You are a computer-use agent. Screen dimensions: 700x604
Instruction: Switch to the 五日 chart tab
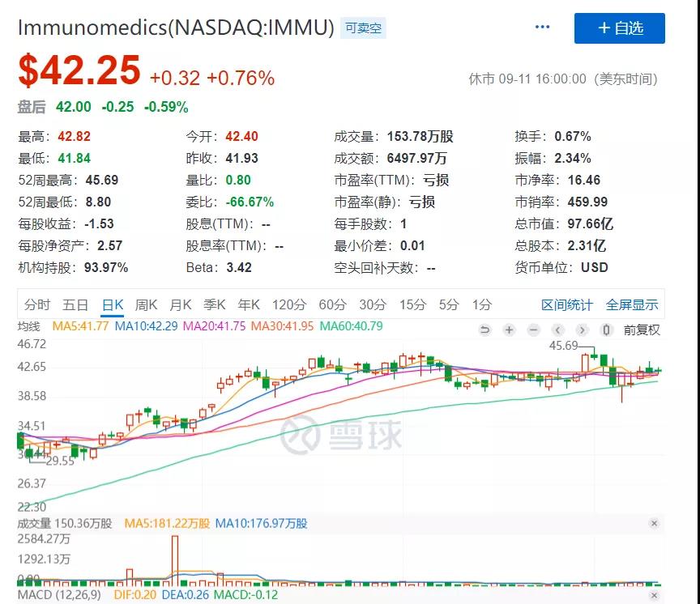[x=75, y=304]
